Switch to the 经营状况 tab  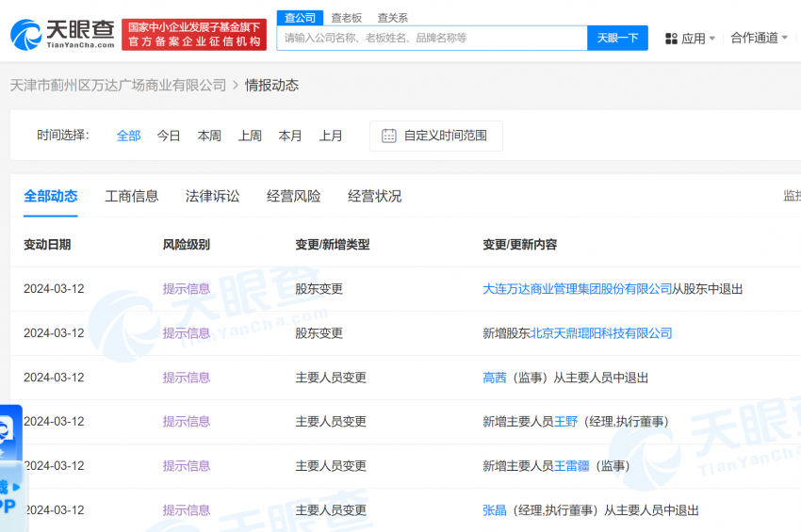(x=374, y=196)
